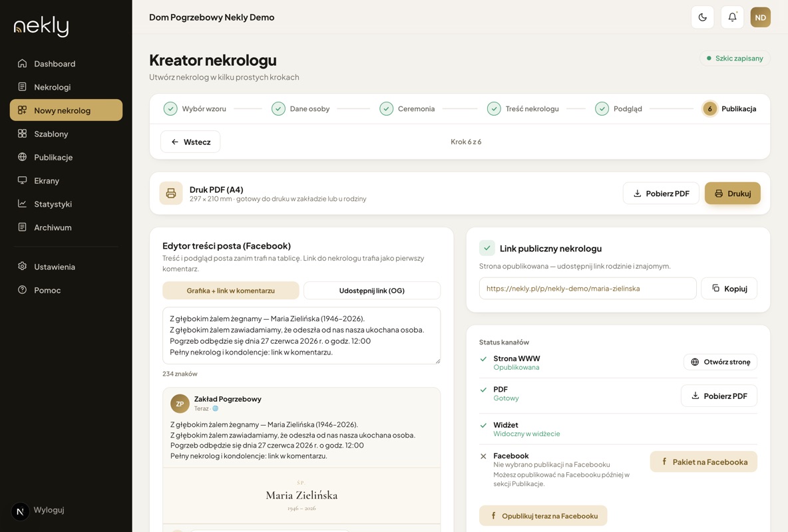Click green check icon by Link publiczny
The image size is (788, 532).
(487, 248)
